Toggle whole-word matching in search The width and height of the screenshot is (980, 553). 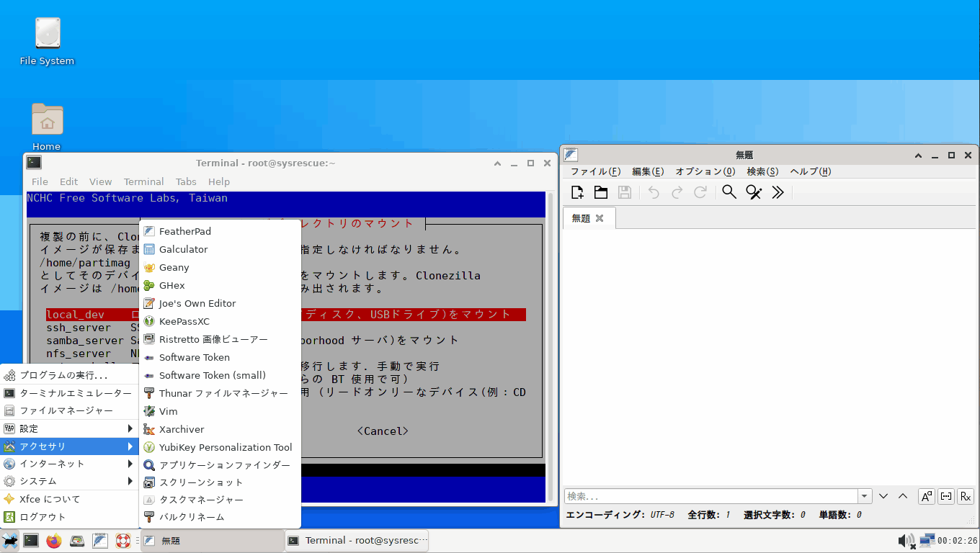tap(945, 496)
